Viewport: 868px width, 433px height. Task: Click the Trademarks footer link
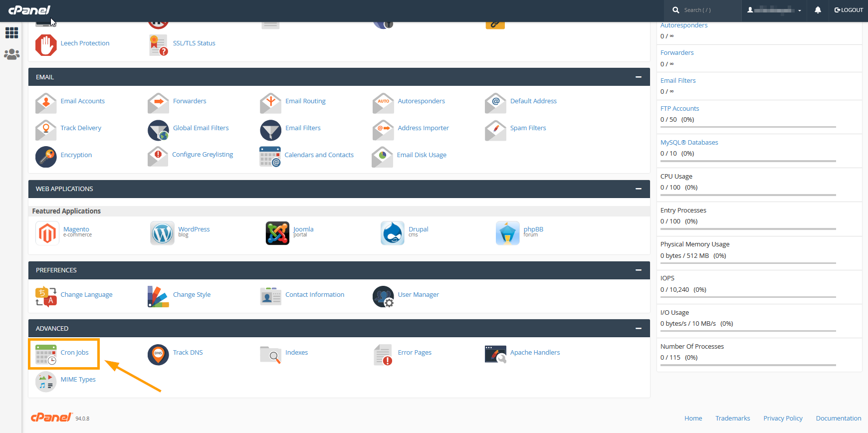[732, 418]
